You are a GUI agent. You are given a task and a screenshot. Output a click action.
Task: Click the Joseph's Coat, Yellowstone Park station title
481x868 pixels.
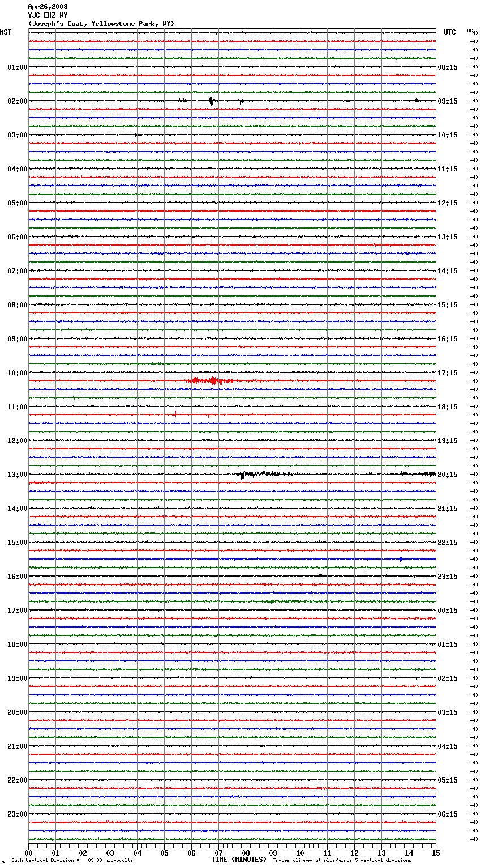[101, 24]
